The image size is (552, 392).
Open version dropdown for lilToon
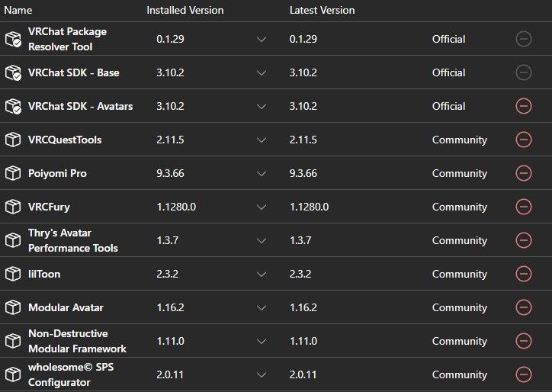point(262,274)
